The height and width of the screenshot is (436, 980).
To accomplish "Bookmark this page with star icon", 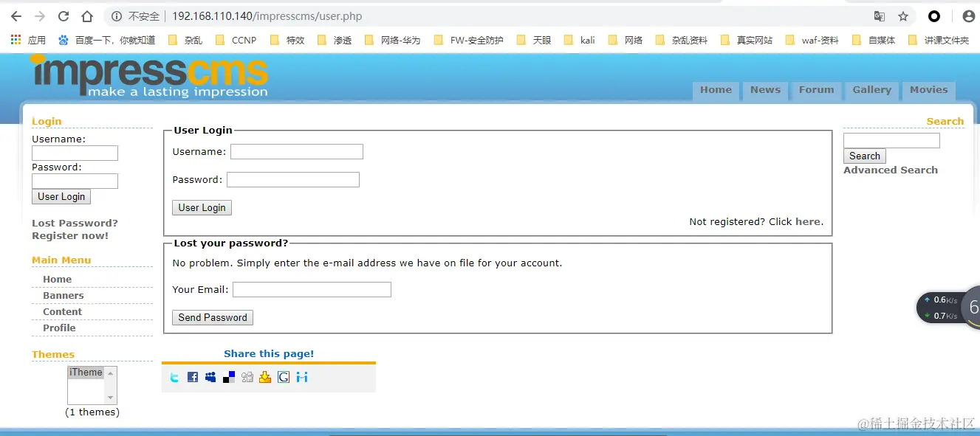I will click(x=903, y=16).
